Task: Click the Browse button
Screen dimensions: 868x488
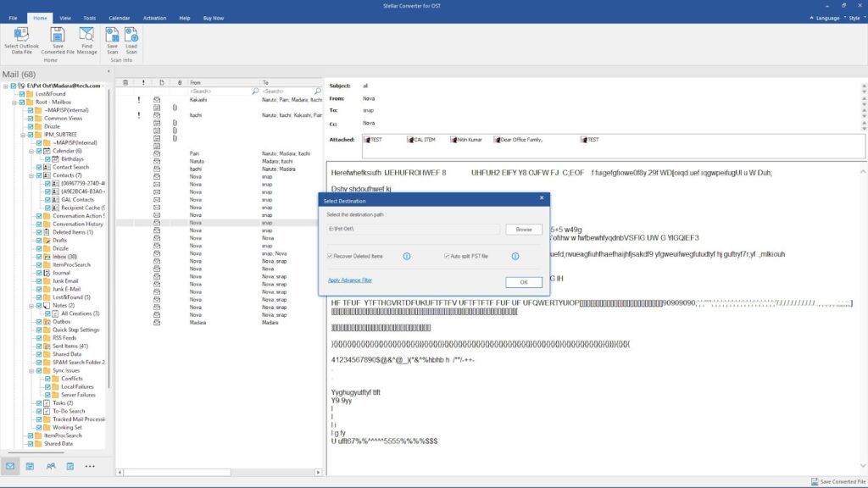Action: (523, 230)
